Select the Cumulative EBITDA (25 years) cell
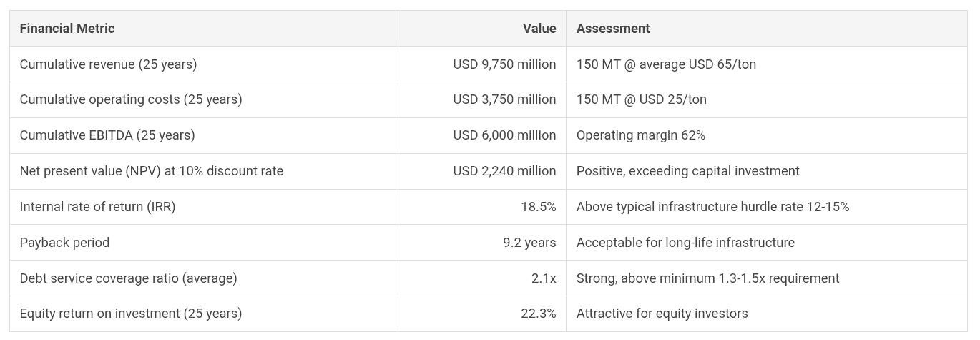Image resolution: width=980 pixels, height=340 pixels. (x=107, y=135)
